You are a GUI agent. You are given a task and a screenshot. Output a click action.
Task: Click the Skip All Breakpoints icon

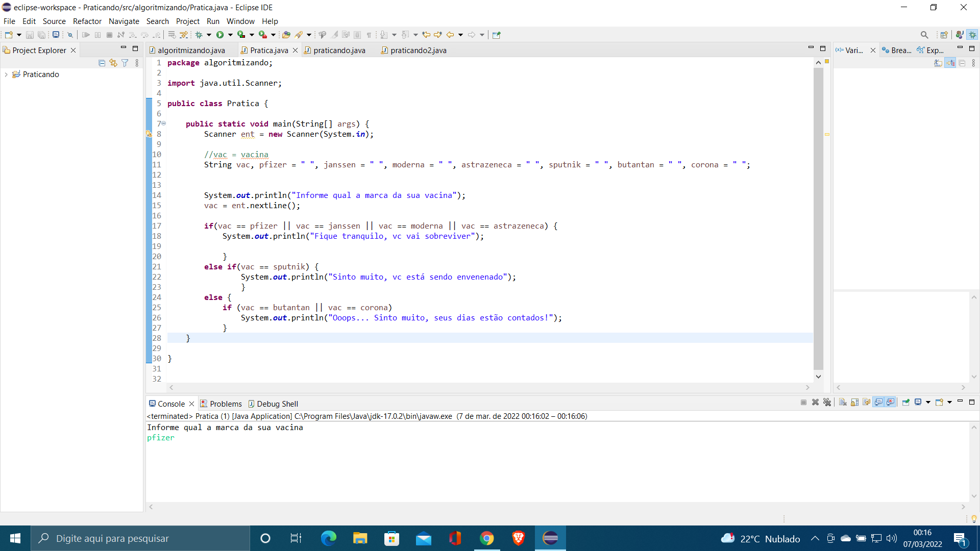[70, 35]
